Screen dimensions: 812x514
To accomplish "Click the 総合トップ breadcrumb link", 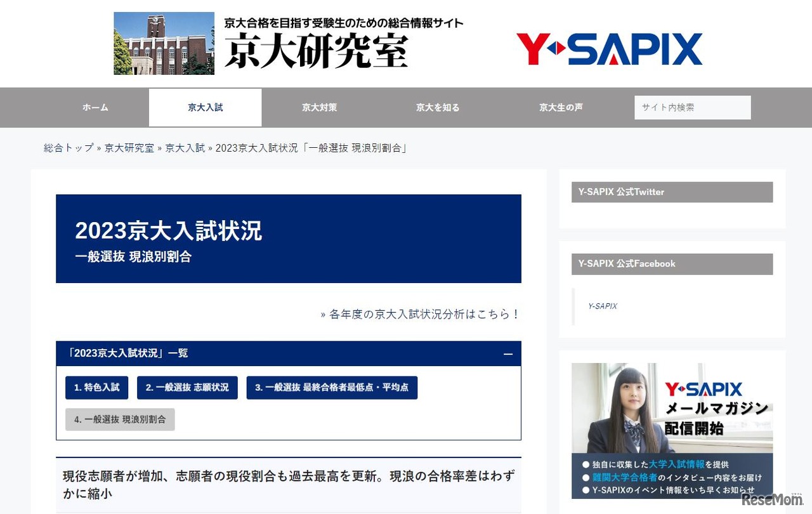I will point(69,148).
